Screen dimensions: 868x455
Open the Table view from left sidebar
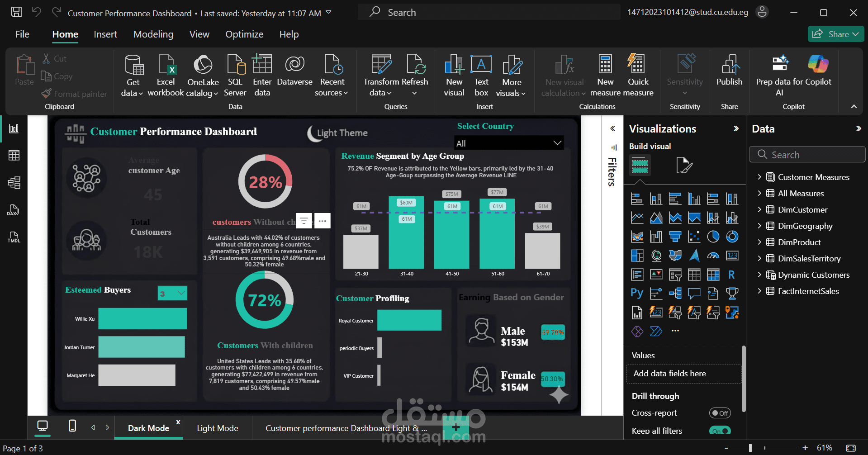(x=14, y=156)
